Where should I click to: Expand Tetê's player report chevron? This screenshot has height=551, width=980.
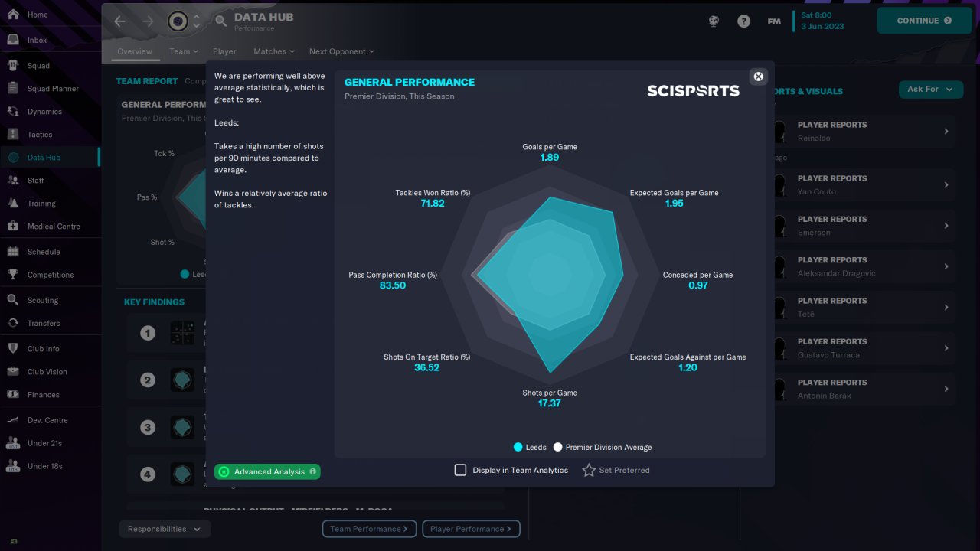point(946,308)
